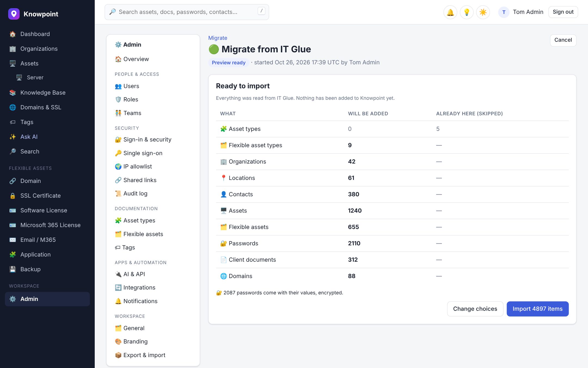The image size is (588, 368).
Task: Select Roles in the admin menu
Action: pyautogui.click(x=153, y=99)
